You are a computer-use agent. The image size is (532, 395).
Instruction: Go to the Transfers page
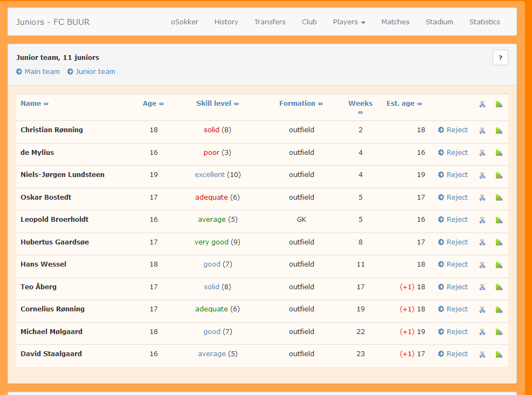270,22
